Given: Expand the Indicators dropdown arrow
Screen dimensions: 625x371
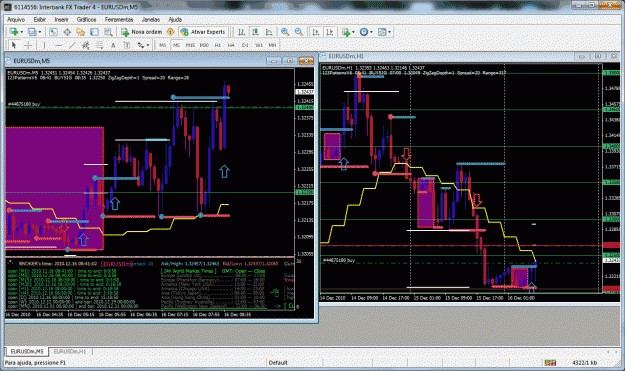Looking at the screenshot, I should click(x=353, y=32).
